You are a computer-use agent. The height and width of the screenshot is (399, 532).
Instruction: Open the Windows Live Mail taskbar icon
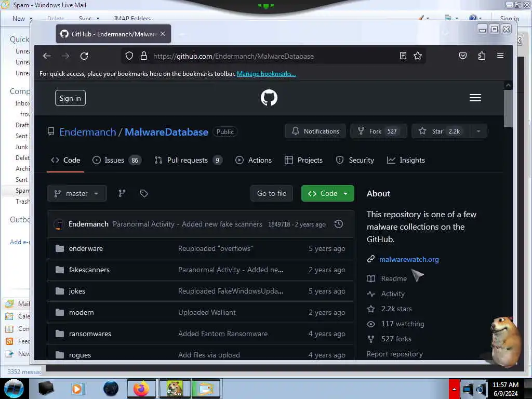tap(206, 389)
